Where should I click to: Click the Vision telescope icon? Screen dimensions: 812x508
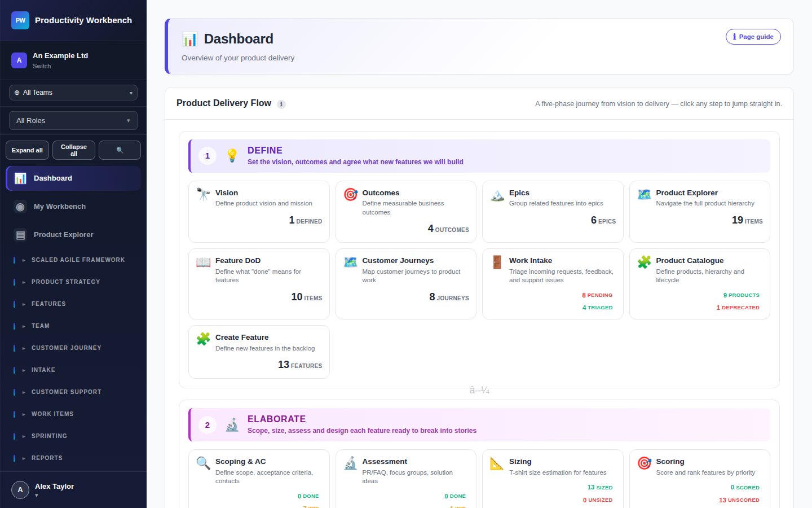click(203, 195)
